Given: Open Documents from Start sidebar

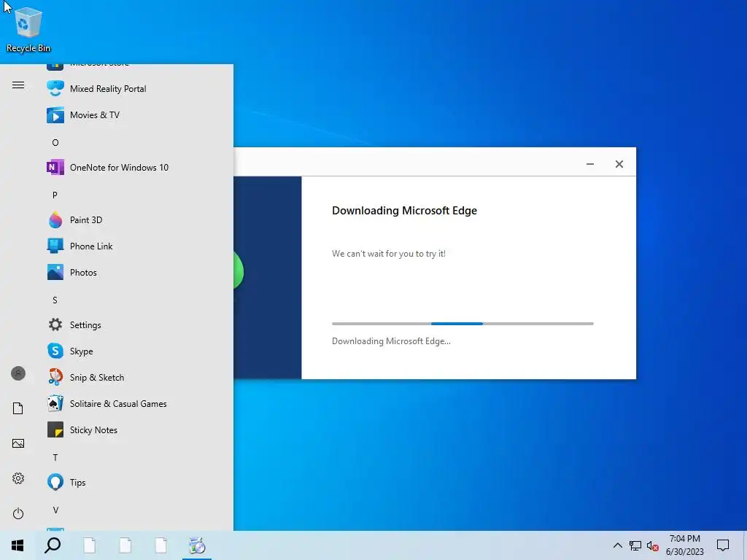Looking at the screenshot, I should pos(18,408).
